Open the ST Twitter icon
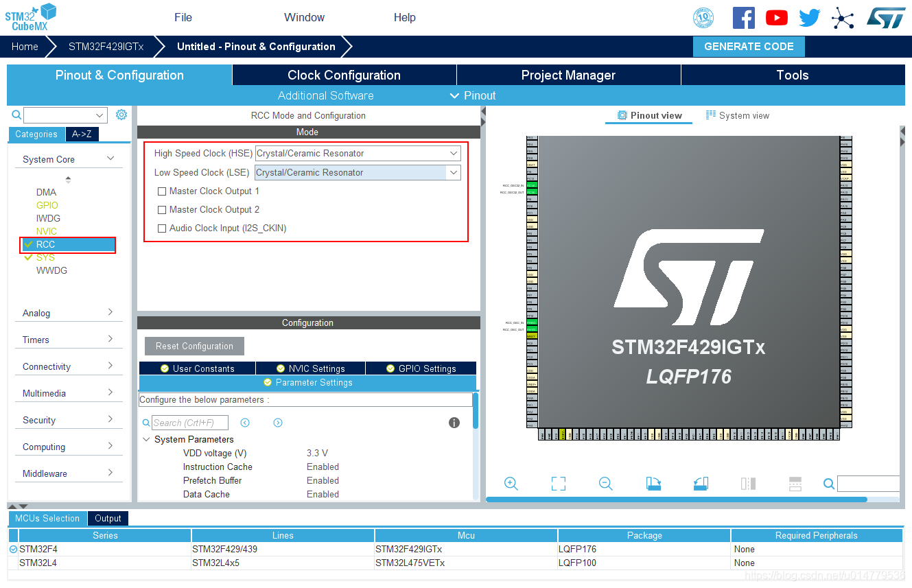Screen dimensions: 912x588 (x=810, y=18)
